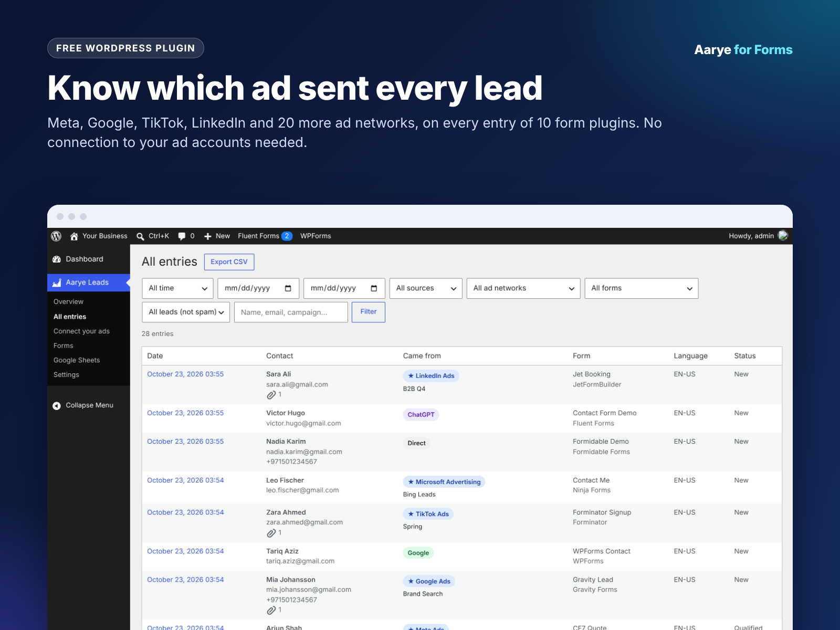Click the green Google source badge
The height and width of the screenshot is (630, 840).
418,553
